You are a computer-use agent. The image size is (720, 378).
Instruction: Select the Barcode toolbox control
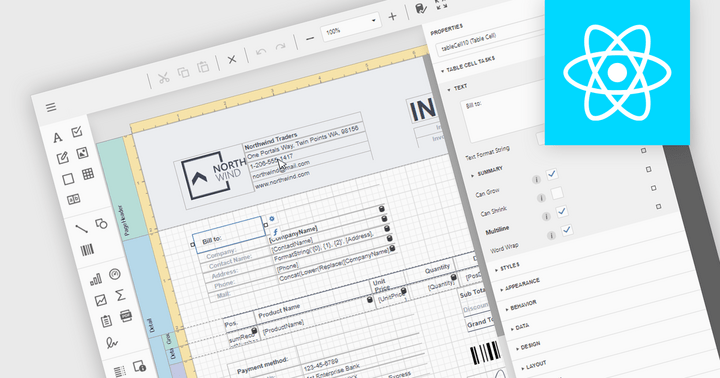[87, 249]
